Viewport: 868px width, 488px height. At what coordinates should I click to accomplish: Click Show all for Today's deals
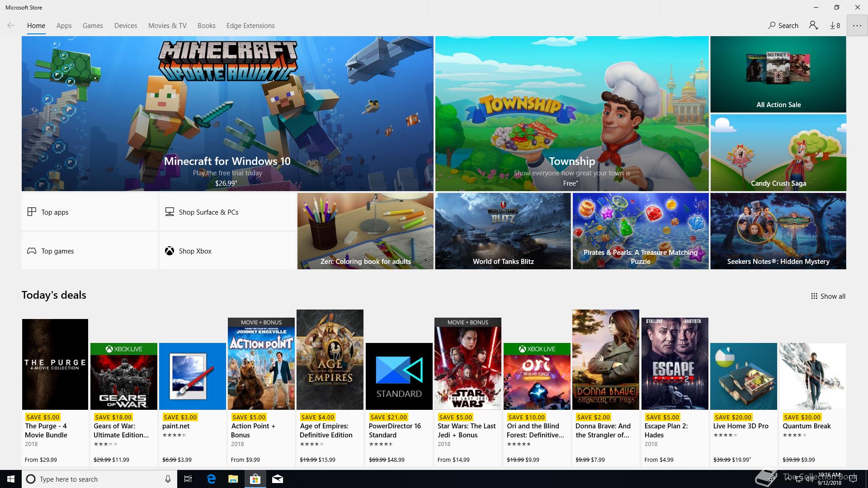tap(828, 296)
